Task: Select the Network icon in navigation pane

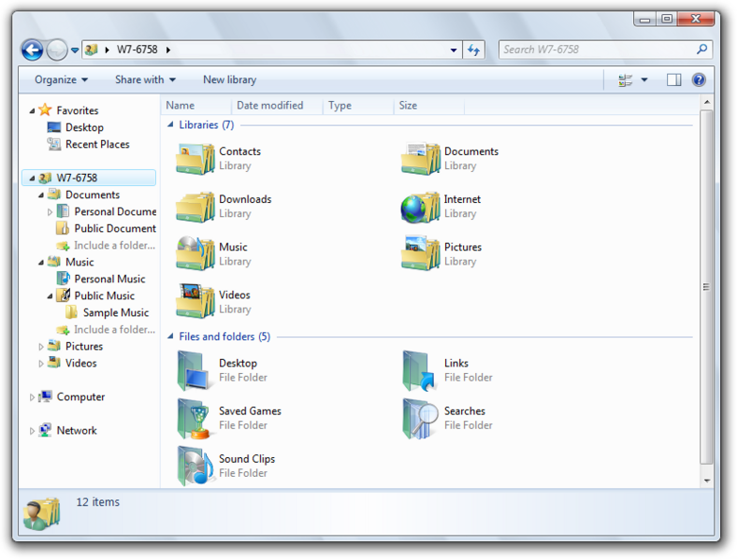Action: [45, 430]
